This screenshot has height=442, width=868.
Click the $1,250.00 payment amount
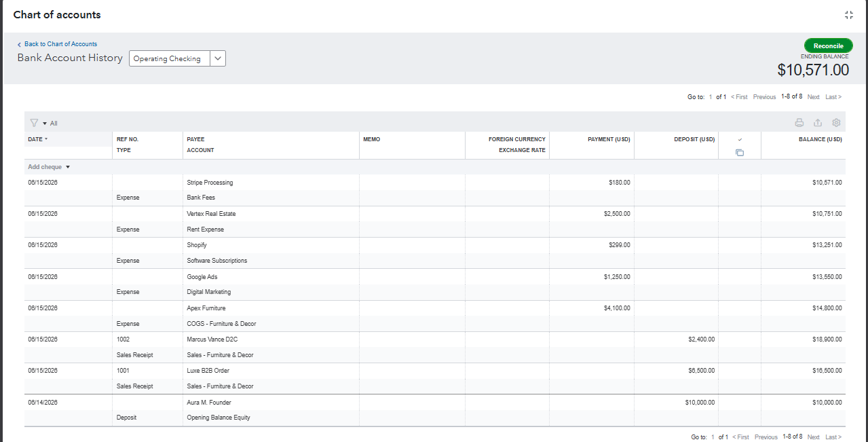[x=617, y=276]
